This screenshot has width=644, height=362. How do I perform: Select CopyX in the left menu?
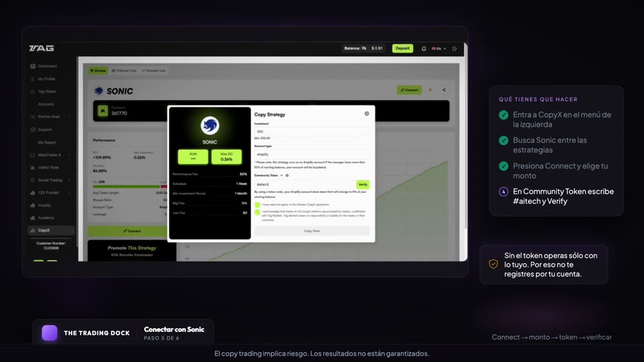51,230
